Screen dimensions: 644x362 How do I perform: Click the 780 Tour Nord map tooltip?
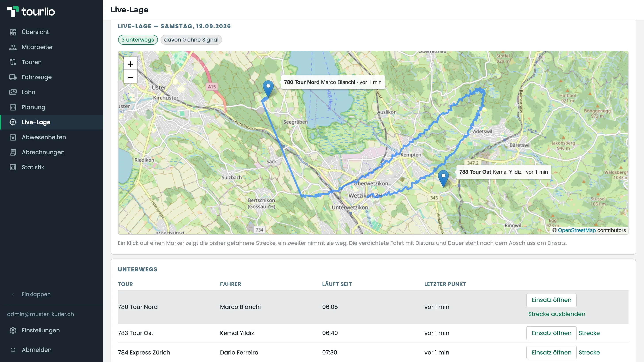tap(333, 82)
